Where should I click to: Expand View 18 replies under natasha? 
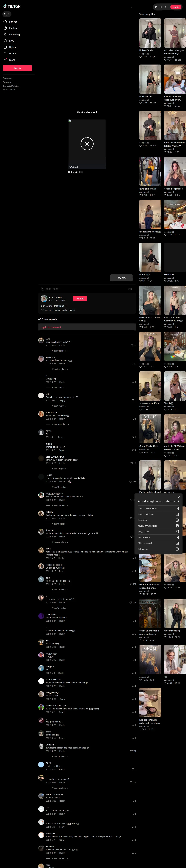[x=60, y=524]
